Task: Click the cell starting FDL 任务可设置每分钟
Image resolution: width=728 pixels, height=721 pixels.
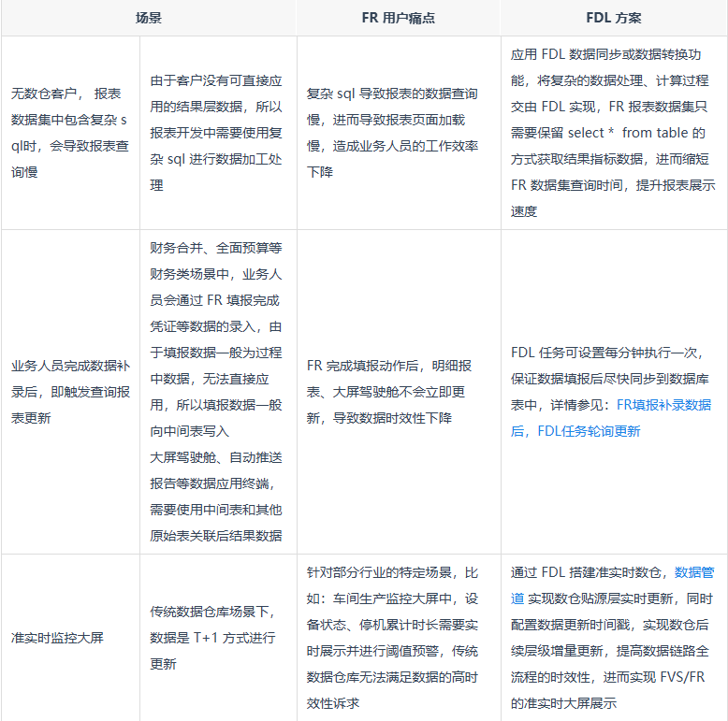Action: point(614,392)
